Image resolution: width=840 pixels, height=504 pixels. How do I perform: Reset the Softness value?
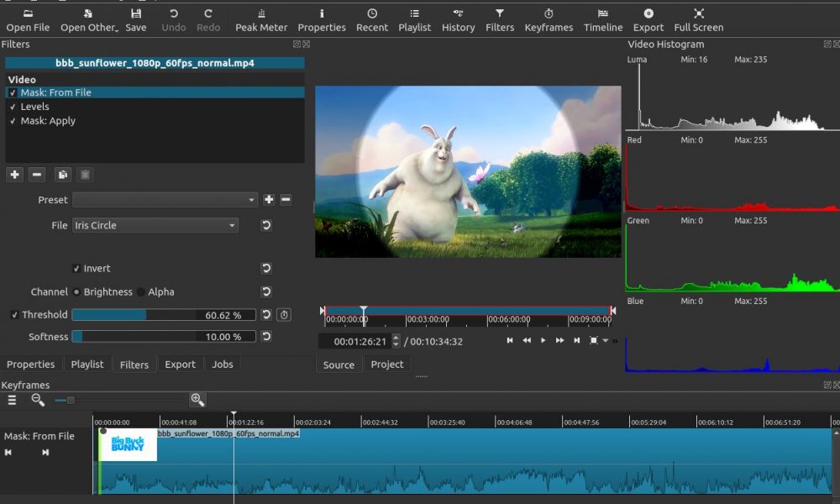pos(266,337)
